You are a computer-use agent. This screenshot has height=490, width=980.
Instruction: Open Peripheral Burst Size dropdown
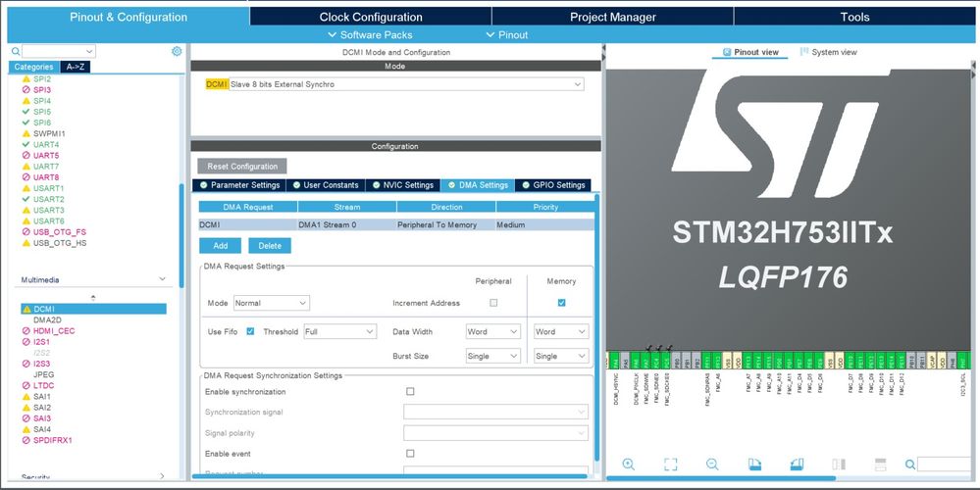pyautogui.click(x=493, y=356)
